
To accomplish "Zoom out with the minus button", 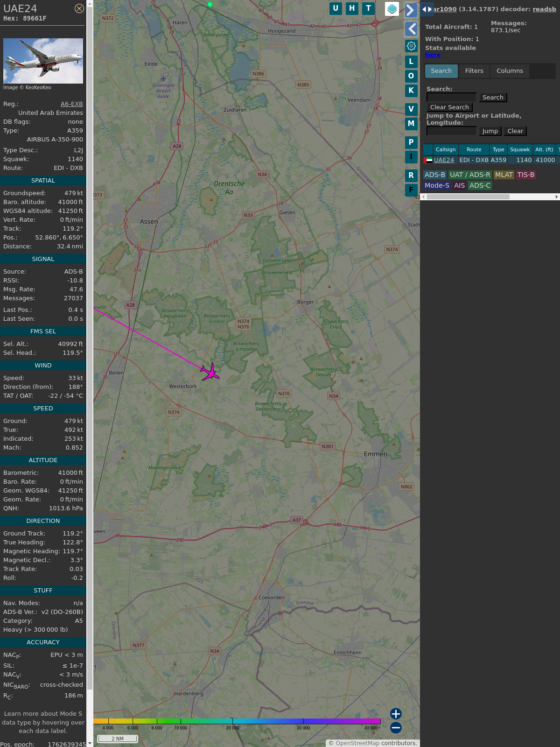I will pyautogui.click(x=396, y=727).
